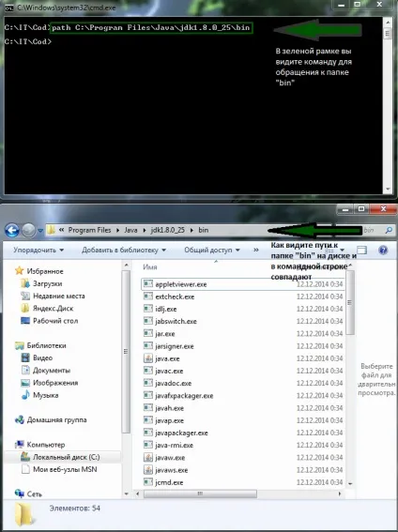Click the jar.exe file icon
This screenshot has height=532, width=398.
point(148,333)
